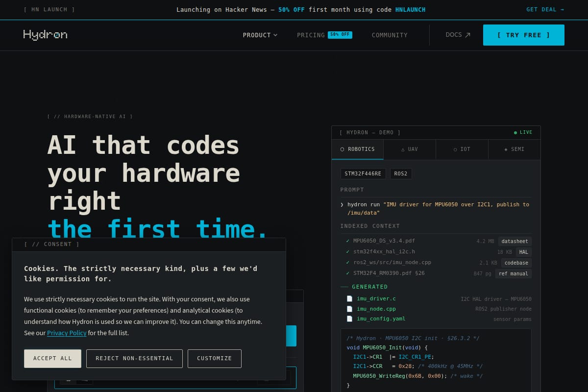
Task: Click the Hydron logo
Action: point(45,35)
